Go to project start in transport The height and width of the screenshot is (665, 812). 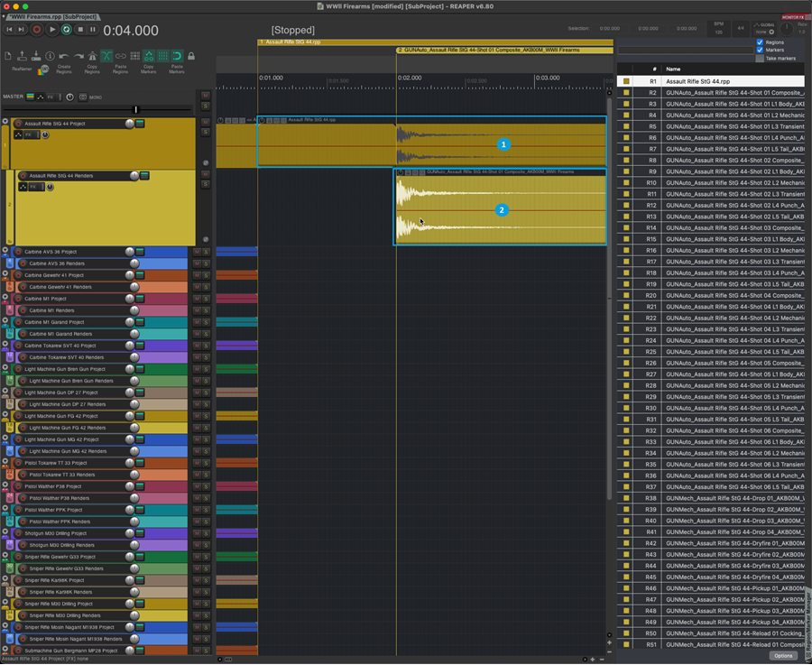[x=9, y=30]
